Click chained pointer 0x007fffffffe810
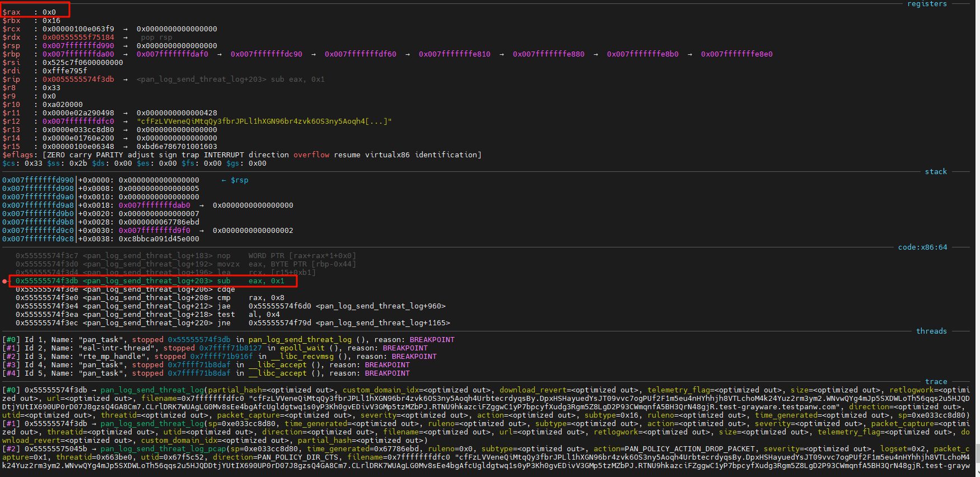Image resolution: width=980 pixels, height=477 pixels. (455, 54)
